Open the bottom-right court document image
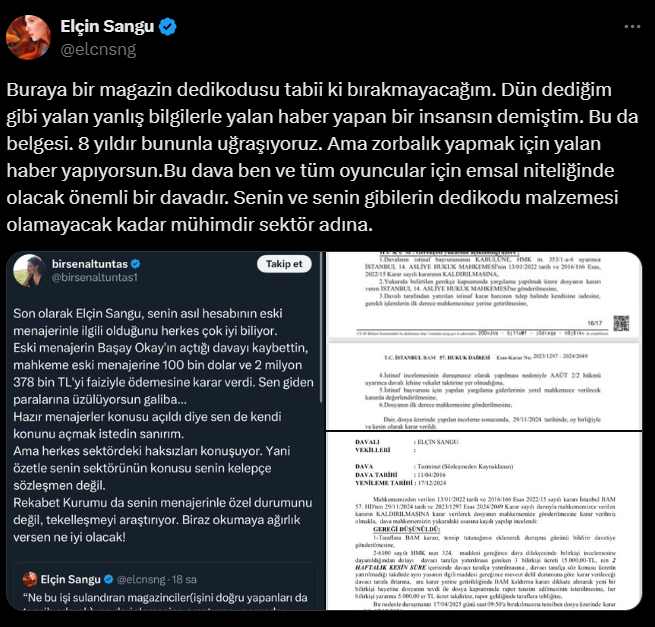This screenshot has height=627, width=655. [x=484, y=521]
